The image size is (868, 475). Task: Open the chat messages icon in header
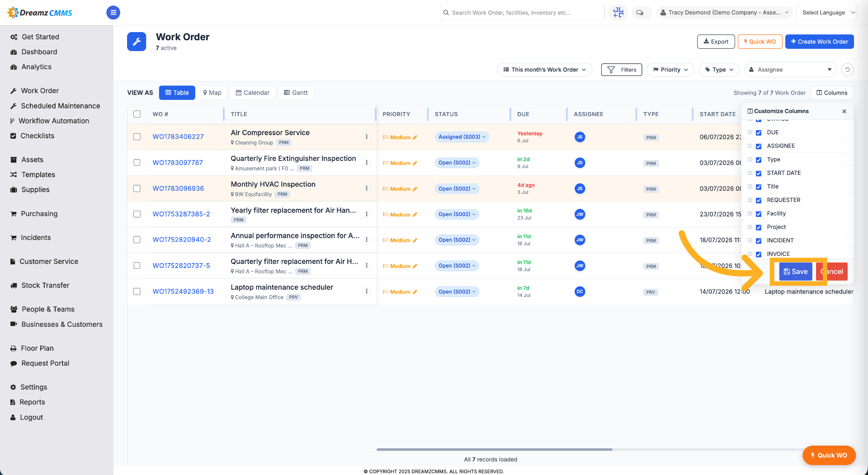click(x=640, y=13)
